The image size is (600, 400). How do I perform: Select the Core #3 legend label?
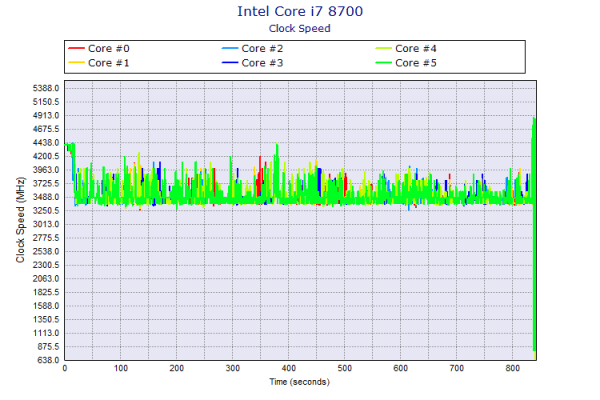(x=262, y=63)
